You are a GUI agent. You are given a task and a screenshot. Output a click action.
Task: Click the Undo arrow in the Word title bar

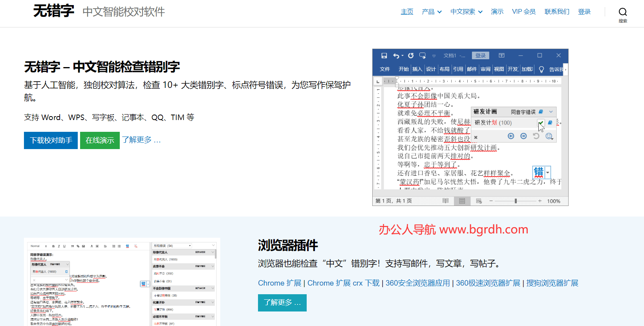pyautogui.click(x=396, y=56)
